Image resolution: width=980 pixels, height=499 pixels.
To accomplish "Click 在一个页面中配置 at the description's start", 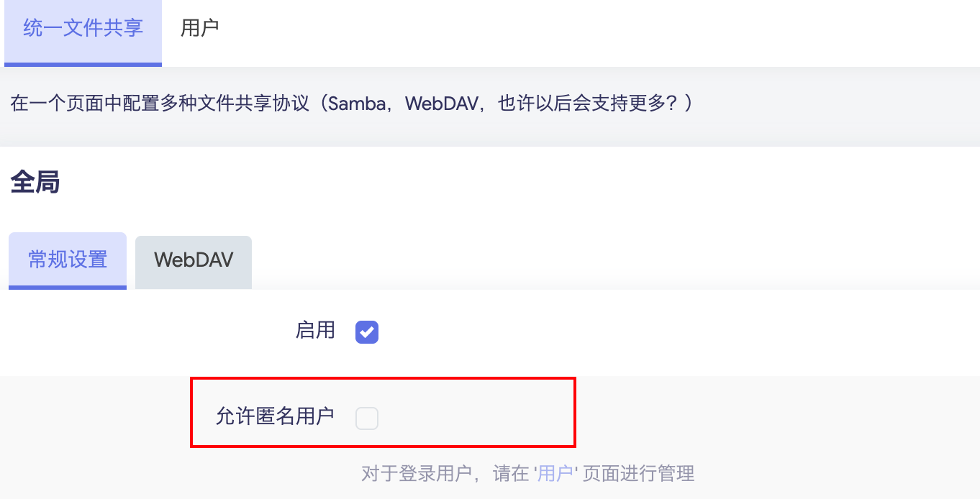I will [81, 104].
